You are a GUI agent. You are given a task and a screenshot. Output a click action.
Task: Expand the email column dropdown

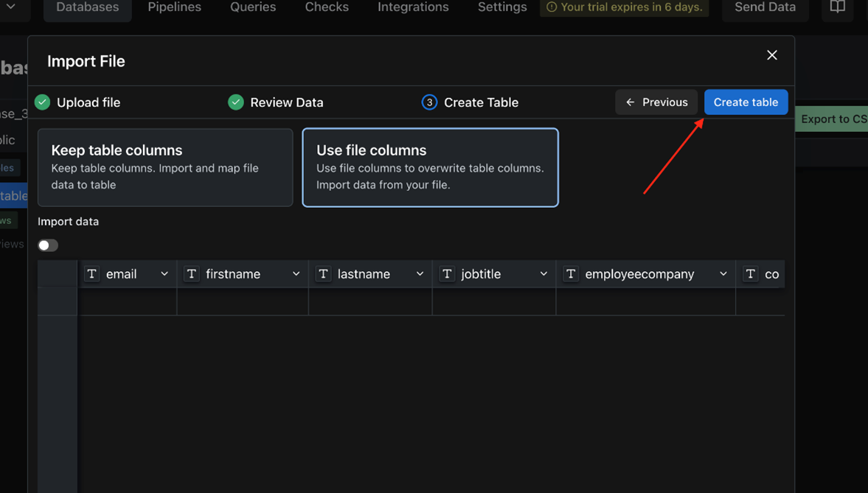(164, 274)
